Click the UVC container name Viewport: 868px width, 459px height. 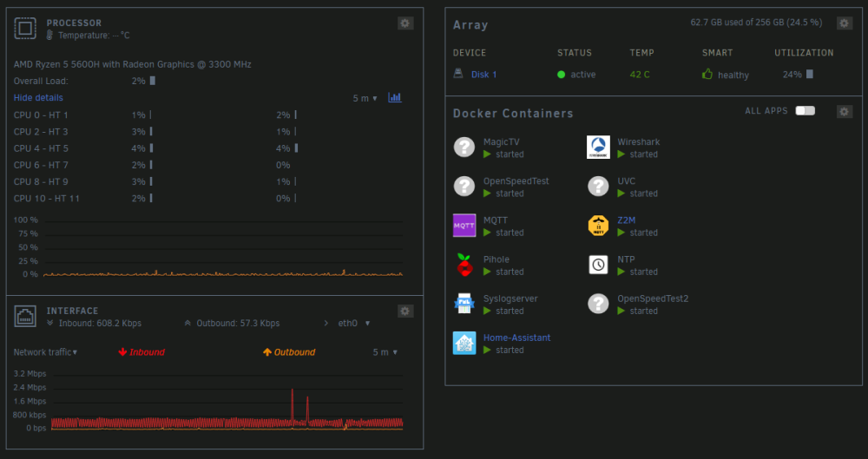pos(627,181)
